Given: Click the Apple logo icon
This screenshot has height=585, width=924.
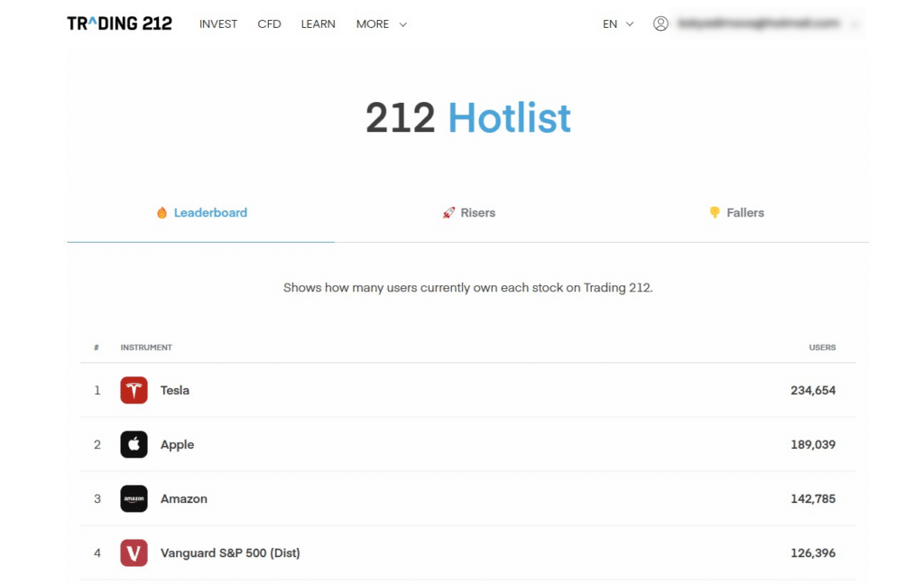Looking at the screenshot, I should tap(134, 445).
